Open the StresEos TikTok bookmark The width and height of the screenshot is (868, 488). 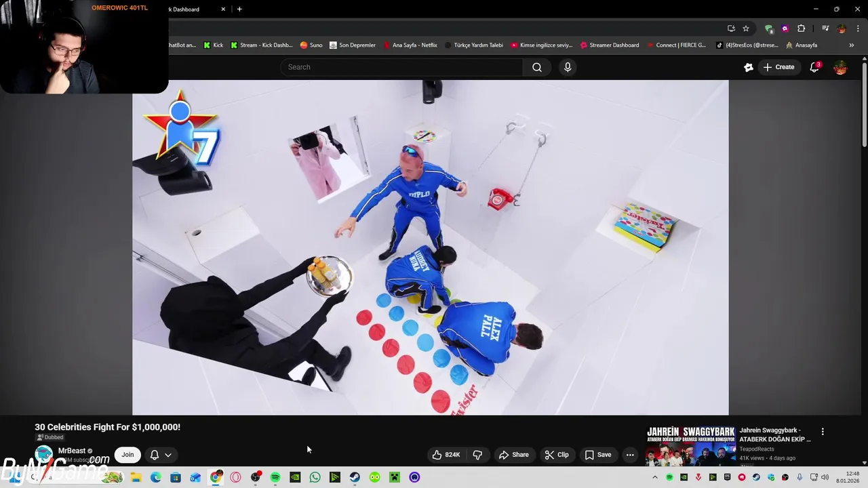point(747,45)
